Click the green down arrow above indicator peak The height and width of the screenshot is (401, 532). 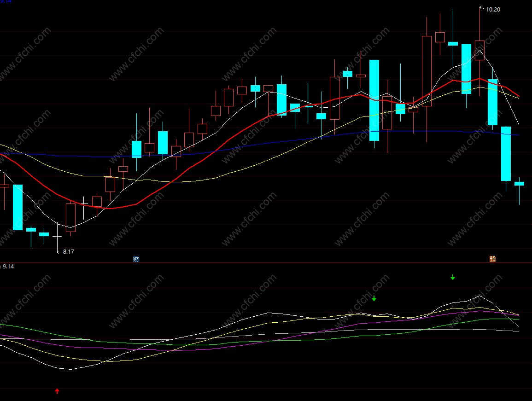pos(453,278)
